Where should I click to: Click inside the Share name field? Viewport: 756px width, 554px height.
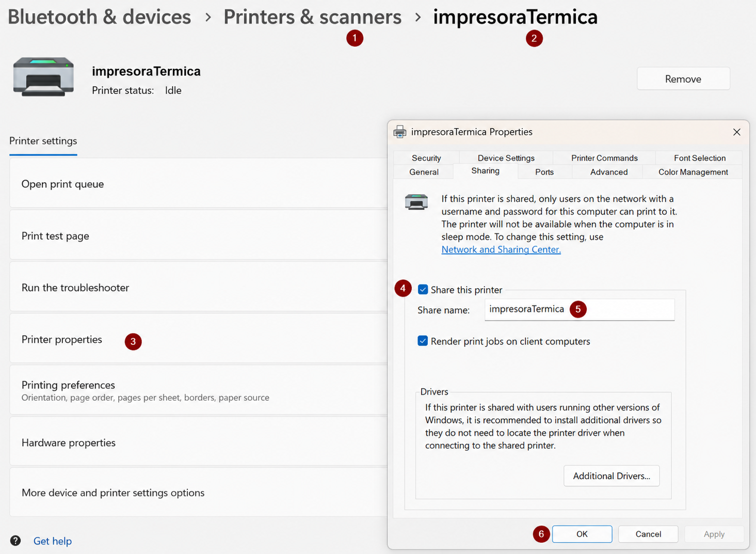point(580,310)
